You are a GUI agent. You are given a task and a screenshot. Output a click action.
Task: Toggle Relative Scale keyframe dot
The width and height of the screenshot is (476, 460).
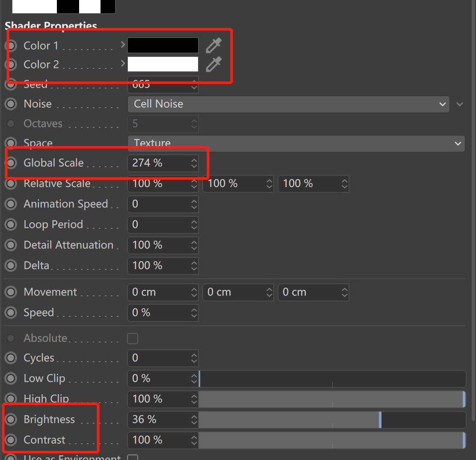pos(11,183)
